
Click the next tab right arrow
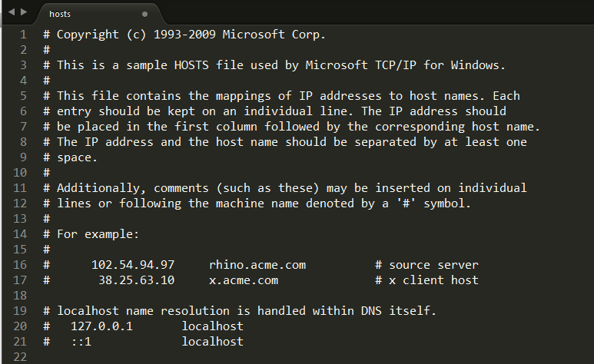coord(24,12)
